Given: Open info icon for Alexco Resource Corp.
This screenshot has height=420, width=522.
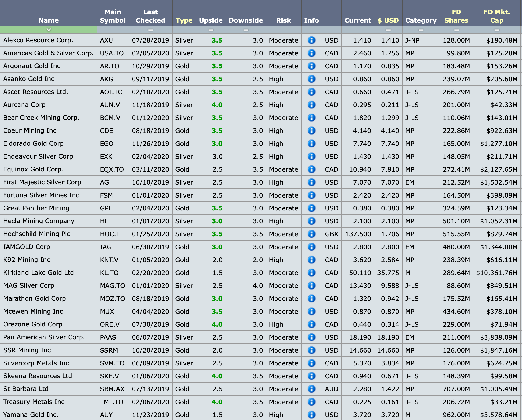Looking at the screenshot, I should (311, 40).
